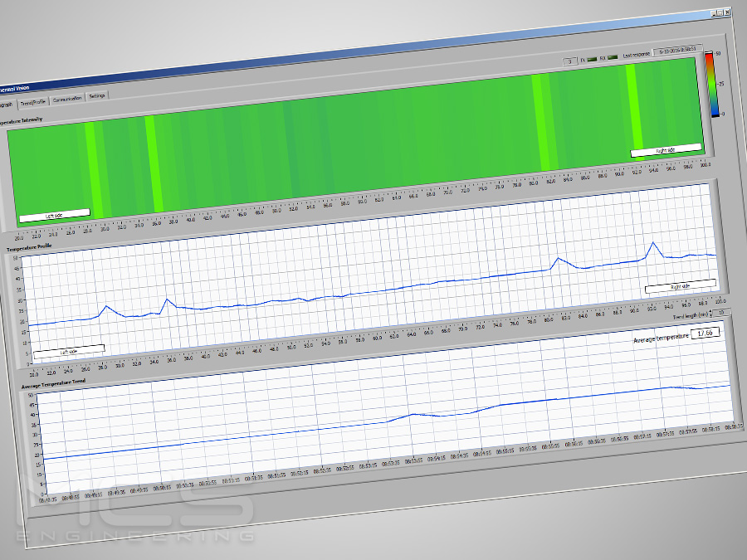Click the Last response timestamp field
The width and height of the screenshot is (747, 560).
click(676, 52)
